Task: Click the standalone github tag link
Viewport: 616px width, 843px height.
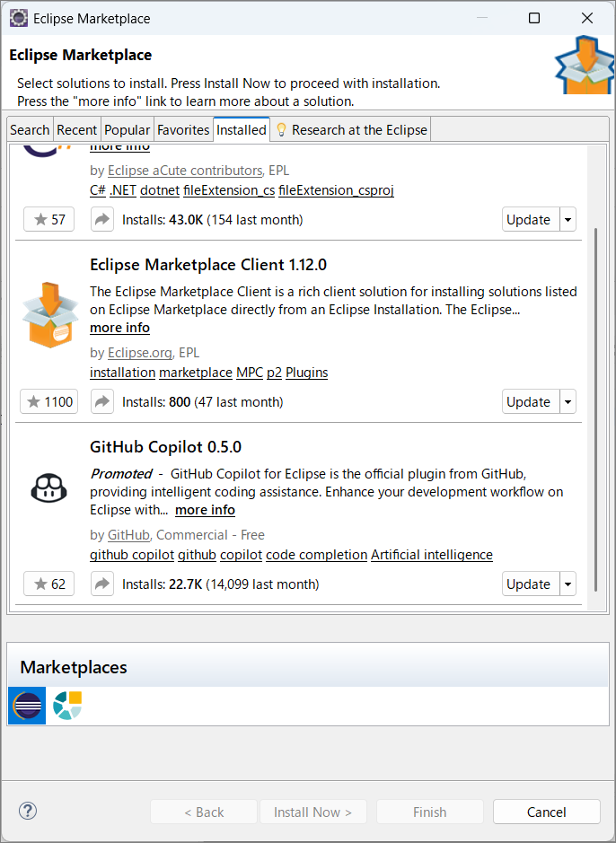Action: click(x=197, y=555)
